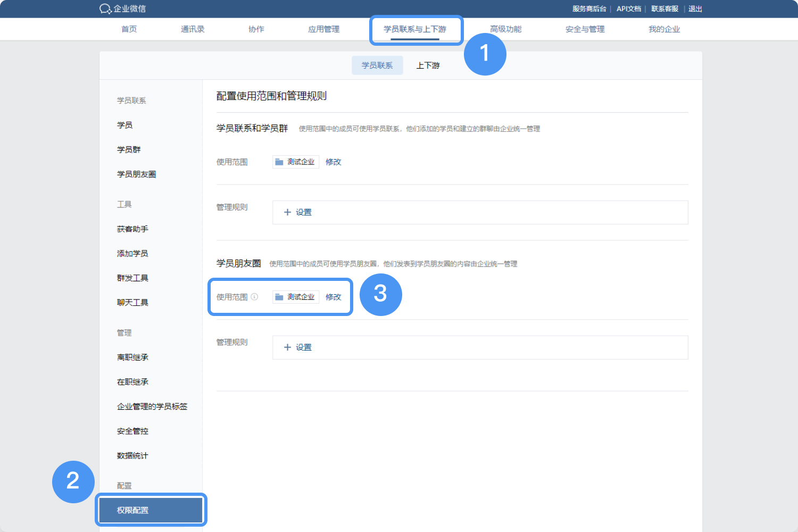The width and height of the screenshot is (798, 532).
Task: Open the 通讯录 navigation tab
Action: tap(193, 29)
